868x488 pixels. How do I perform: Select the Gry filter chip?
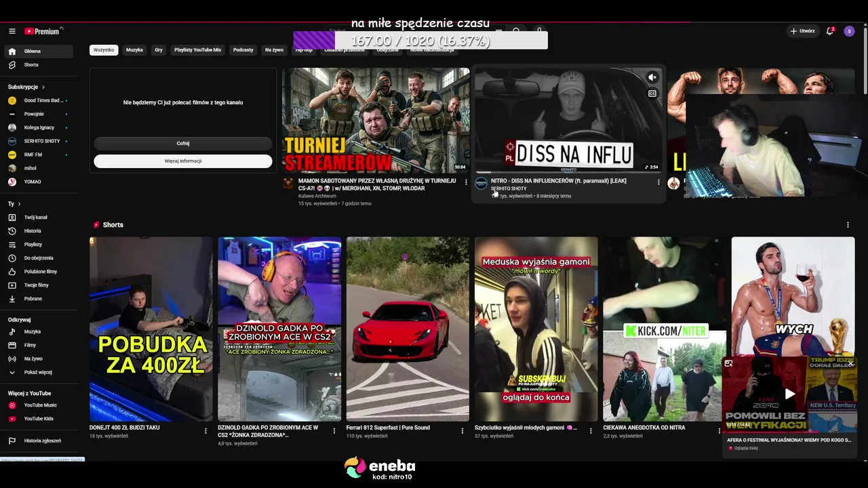(159, 50)
